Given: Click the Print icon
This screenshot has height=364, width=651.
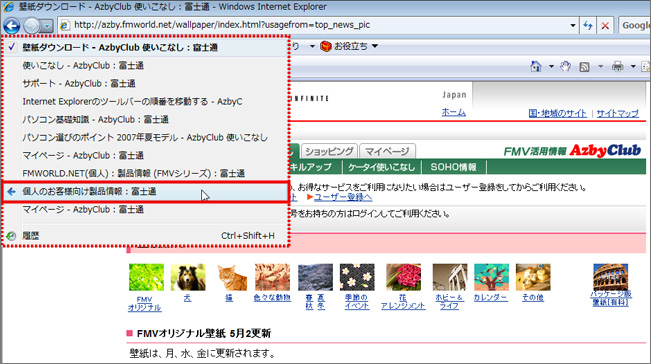Looking at the screenshot, I should point(617,66).
